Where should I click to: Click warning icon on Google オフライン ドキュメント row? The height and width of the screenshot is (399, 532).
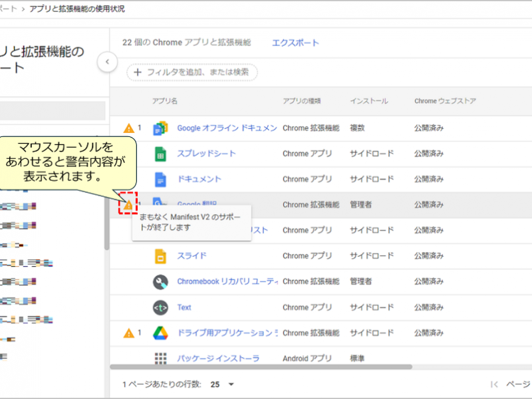click(x=128, y=128)
